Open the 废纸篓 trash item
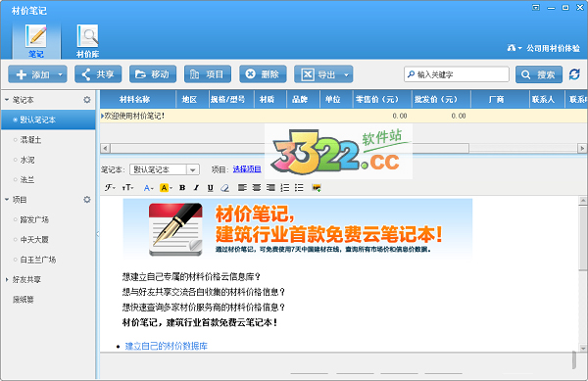Image resolution: width=588 pixels, height=381 pixels. [24, 300]
